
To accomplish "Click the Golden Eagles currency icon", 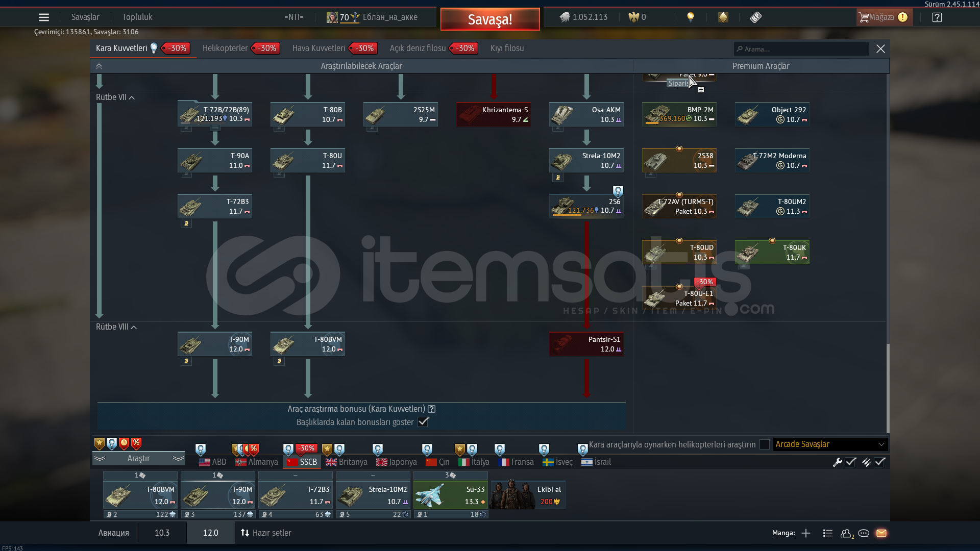I will (633, 17).
